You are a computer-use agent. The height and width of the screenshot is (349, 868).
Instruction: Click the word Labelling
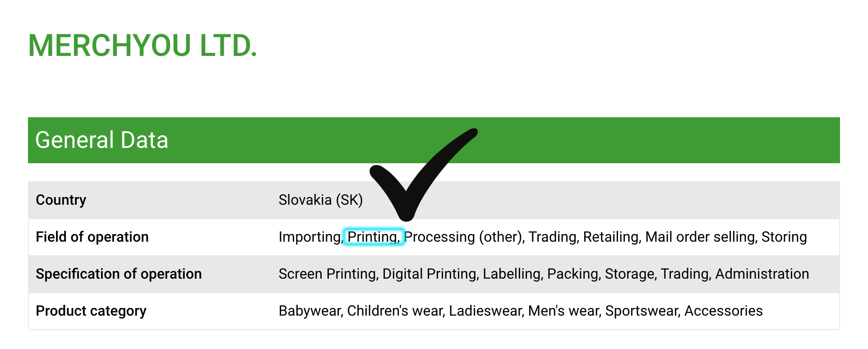[x=512, y=274]
